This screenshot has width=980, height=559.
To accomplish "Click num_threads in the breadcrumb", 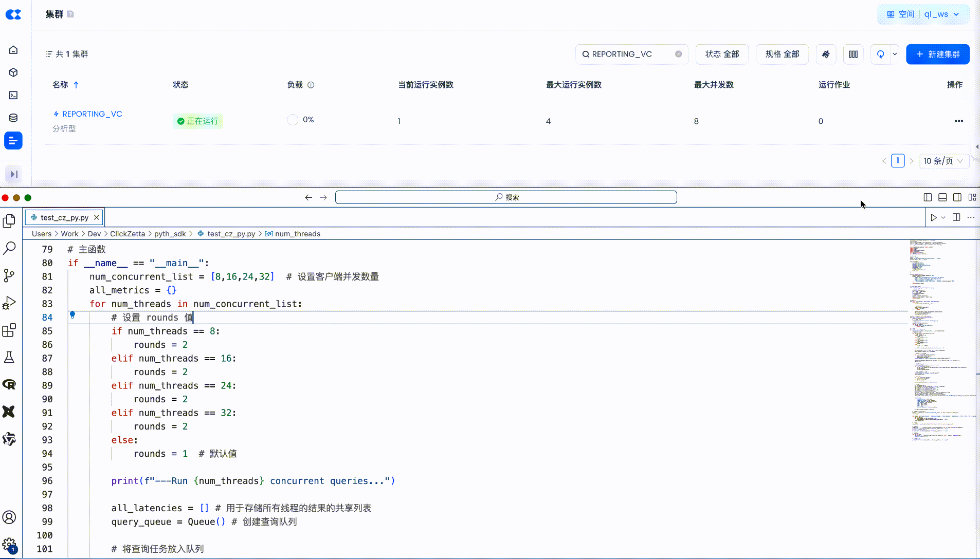I will tap(297, 234).
